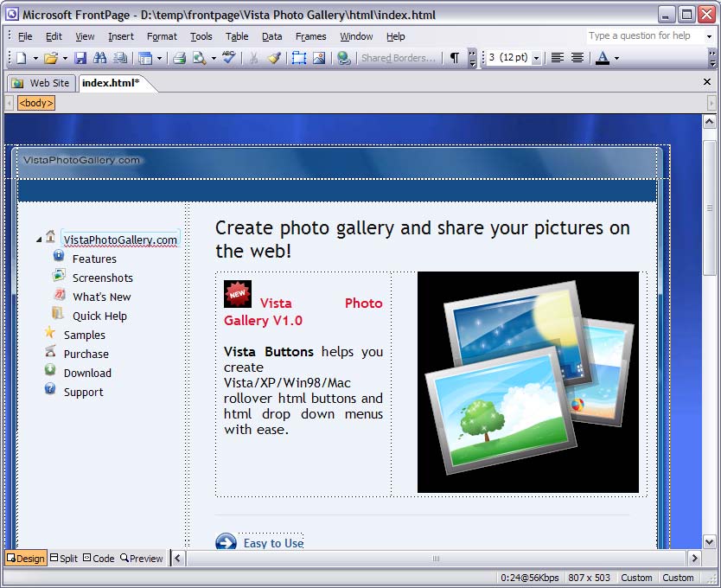
Task: Click the Cut scissors icon
Action: pyautogui.click(x=254, y=58)
